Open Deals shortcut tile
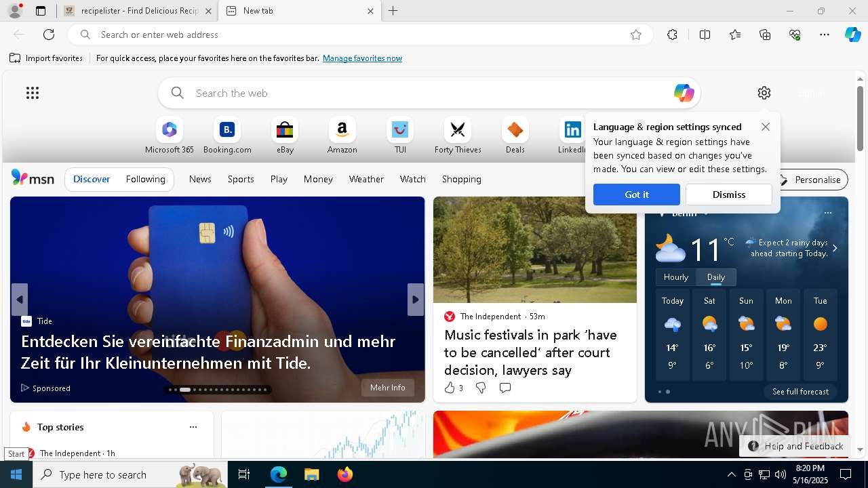Screen dimensions: 868x488 pyautogui.click(x=515, y=136)
